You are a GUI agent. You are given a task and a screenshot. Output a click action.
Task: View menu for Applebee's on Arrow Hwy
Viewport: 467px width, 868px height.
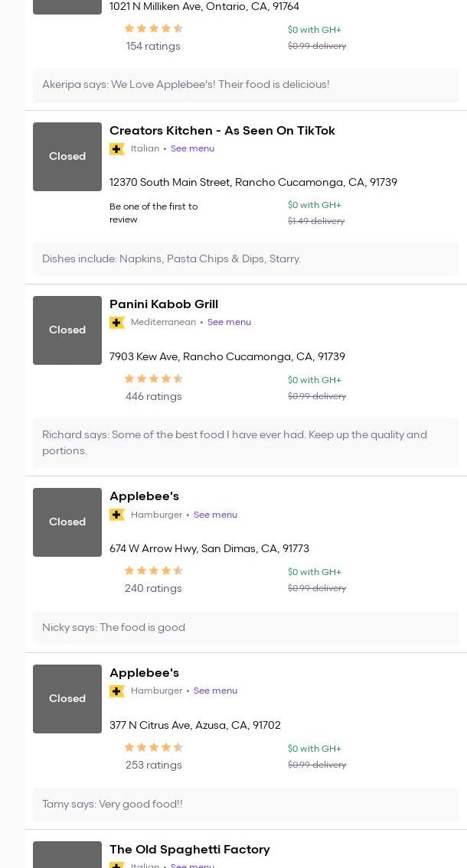pyautogui.click(x=215, y=515)
